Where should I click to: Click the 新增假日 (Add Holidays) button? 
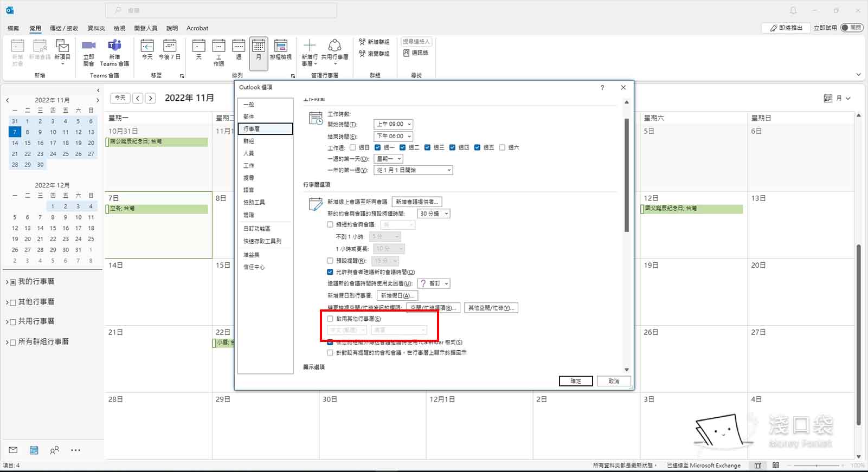click(397, 295)
